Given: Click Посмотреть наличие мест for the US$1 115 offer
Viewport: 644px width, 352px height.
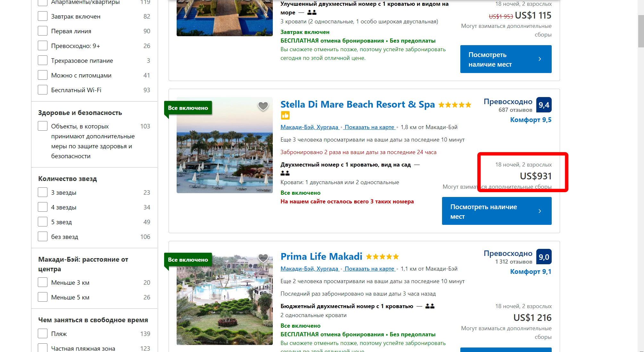Looking at the screenshot, I should click(x=506, y=59).
